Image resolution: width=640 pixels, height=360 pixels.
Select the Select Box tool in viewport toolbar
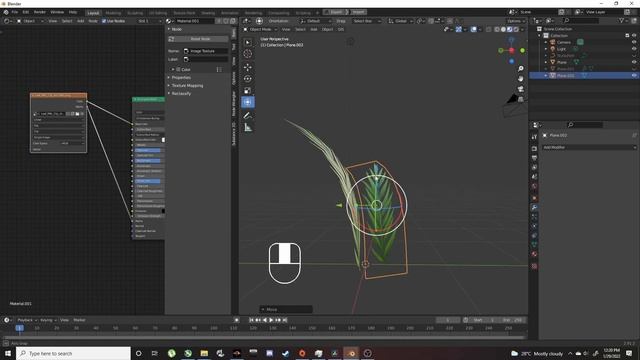[248, 42]
